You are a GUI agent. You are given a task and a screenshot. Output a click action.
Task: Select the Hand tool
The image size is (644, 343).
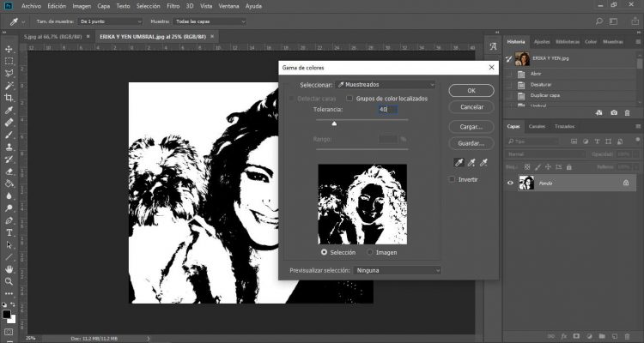click(9, 269)
